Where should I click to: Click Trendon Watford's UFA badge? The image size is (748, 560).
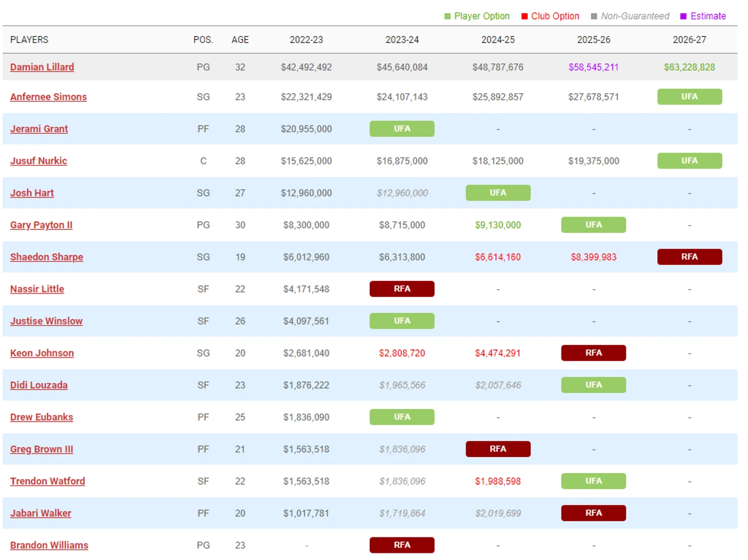[x=594, y=481]
